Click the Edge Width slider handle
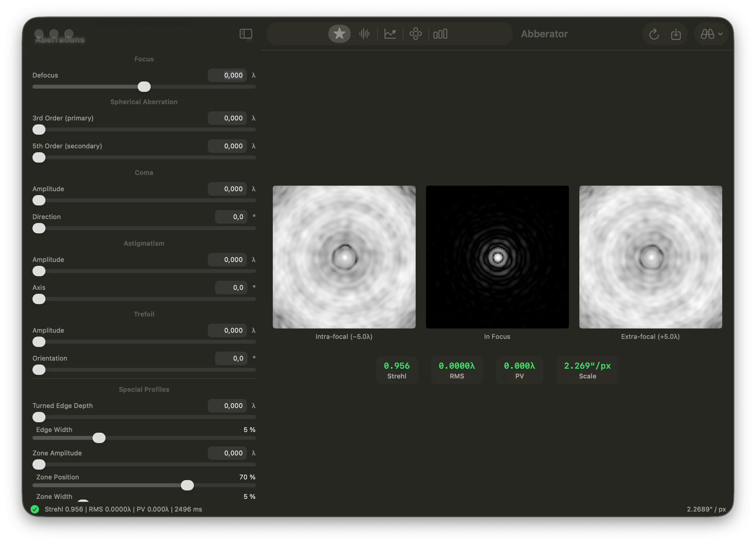 tap(99, 438)
